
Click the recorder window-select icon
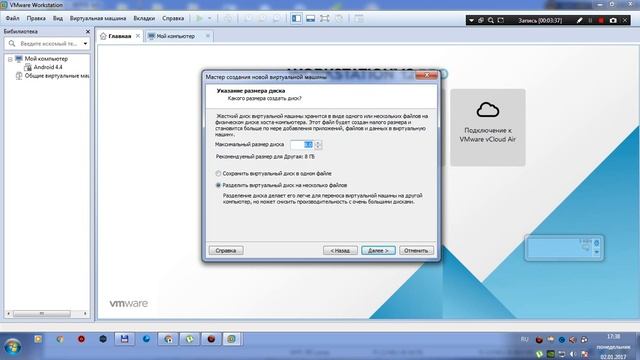click(x=481, y=20)
